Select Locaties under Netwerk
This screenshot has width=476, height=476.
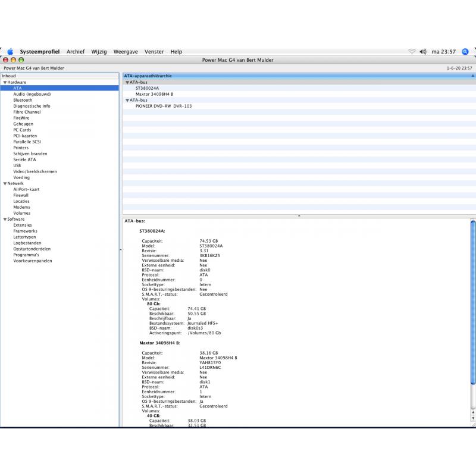(21, 201)
